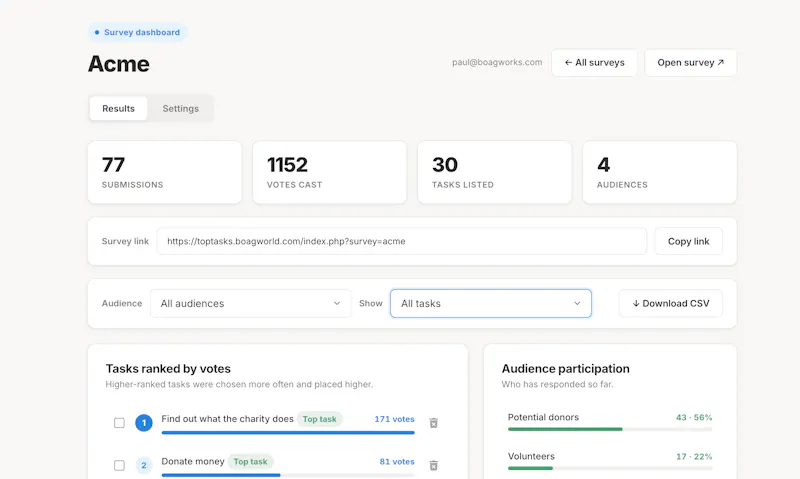Click rank badge 1 in task list
Viewport: 800px width, 479px height.
144,423
